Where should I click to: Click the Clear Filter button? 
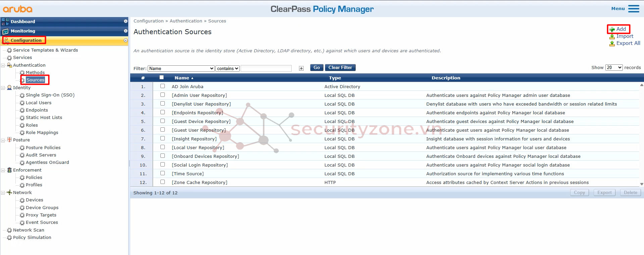[340, 67]
